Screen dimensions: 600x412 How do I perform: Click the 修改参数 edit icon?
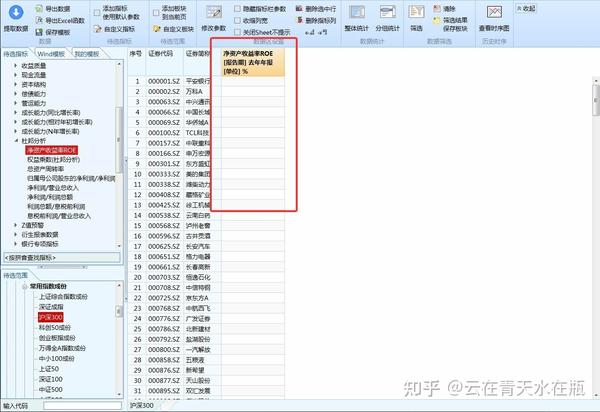[214, 12]
